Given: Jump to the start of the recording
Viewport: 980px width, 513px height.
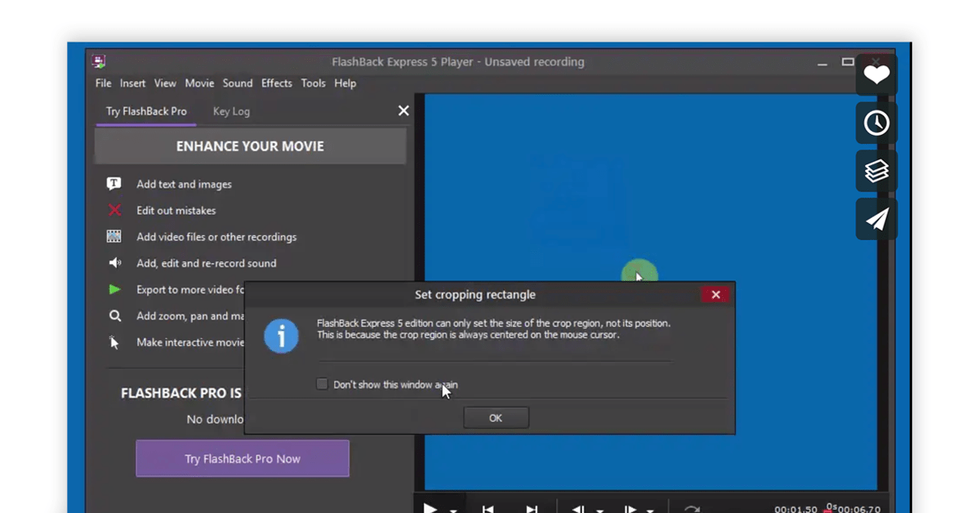Looking at the screenshot, I should point(488,508).
